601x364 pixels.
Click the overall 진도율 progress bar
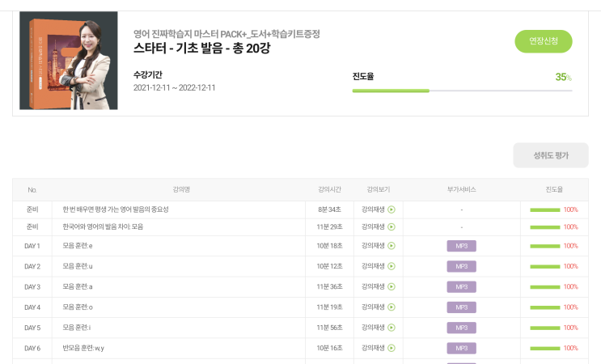point(462,91)
